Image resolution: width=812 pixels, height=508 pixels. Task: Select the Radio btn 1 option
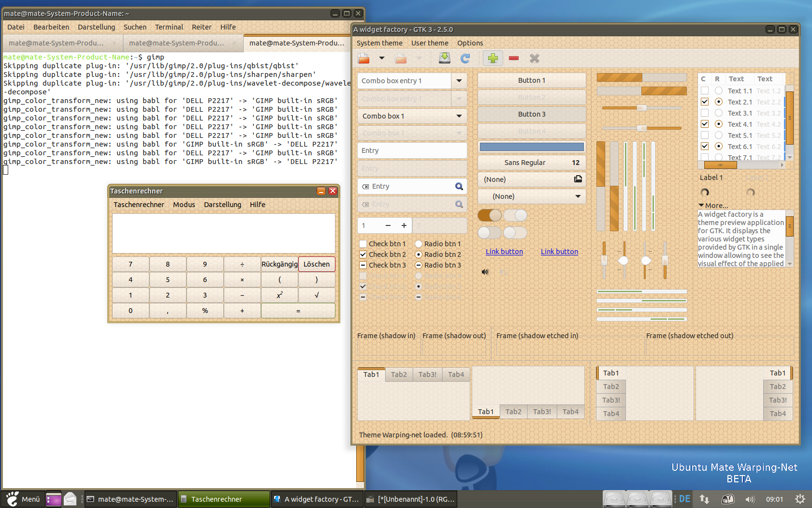[x=419, y=244]
